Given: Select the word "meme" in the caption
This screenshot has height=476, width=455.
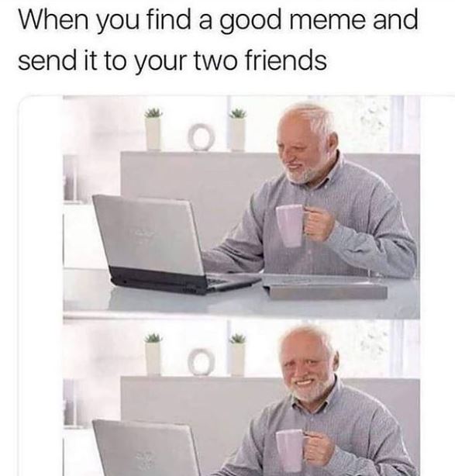Looking at the screenshot, I should point(328,19).
